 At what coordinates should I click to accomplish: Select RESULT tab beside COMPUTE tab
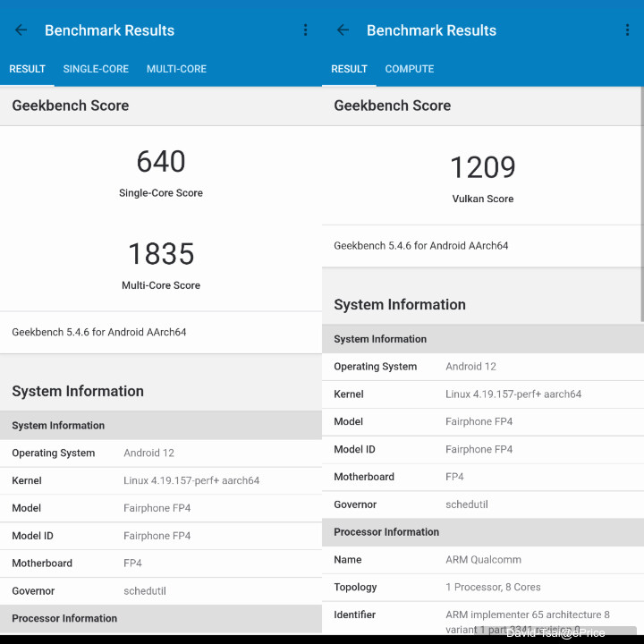349,69
